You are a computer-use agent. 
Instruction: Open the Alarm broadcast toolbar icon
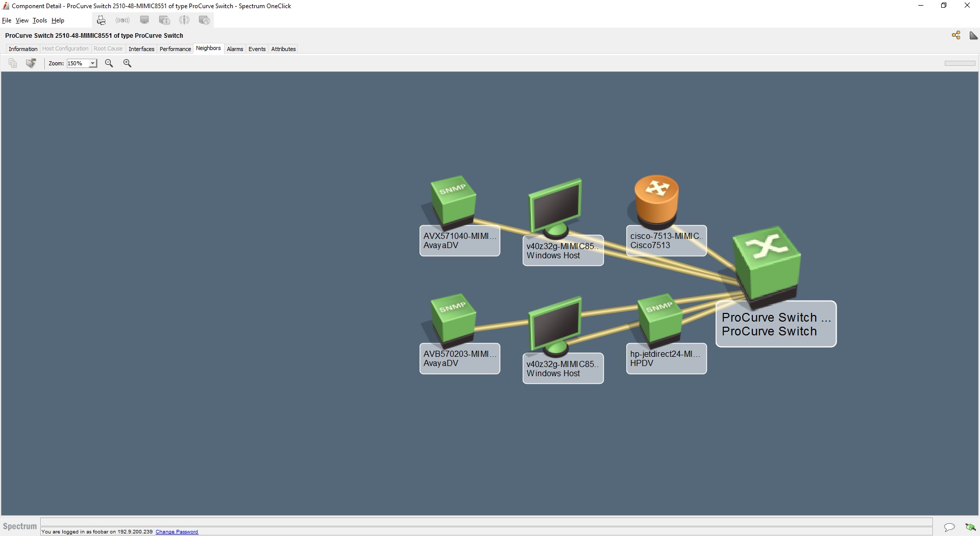point(122,20)
